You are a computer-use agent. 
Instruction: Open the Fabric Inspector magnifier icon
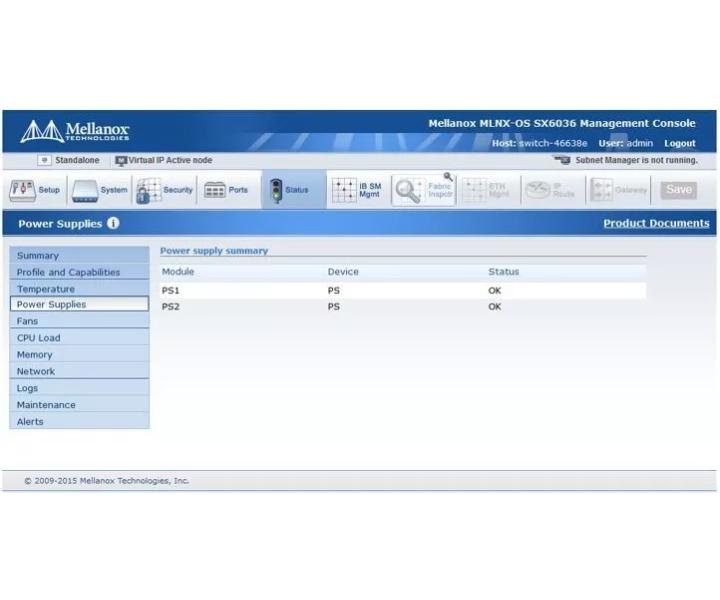[408, 191]
